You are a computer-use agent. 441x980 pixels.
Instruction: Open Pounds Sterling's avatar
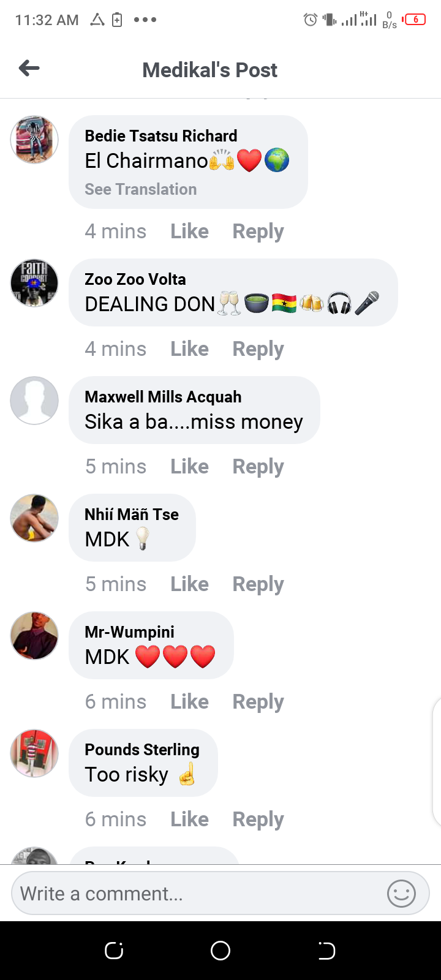click(x=34, y=753)
